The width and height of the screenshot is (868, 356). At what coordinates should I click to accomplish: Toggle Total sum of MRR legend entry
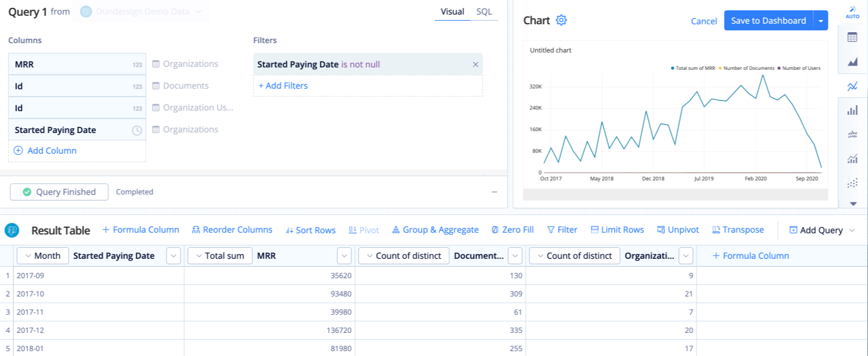(692, 68)
